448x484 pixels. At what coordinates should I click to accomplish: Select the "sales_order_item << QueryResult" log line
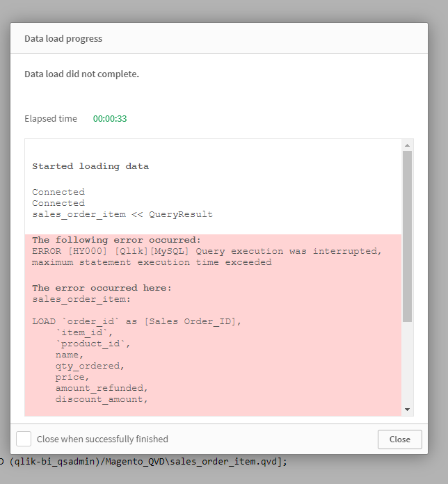pos(122,214)
